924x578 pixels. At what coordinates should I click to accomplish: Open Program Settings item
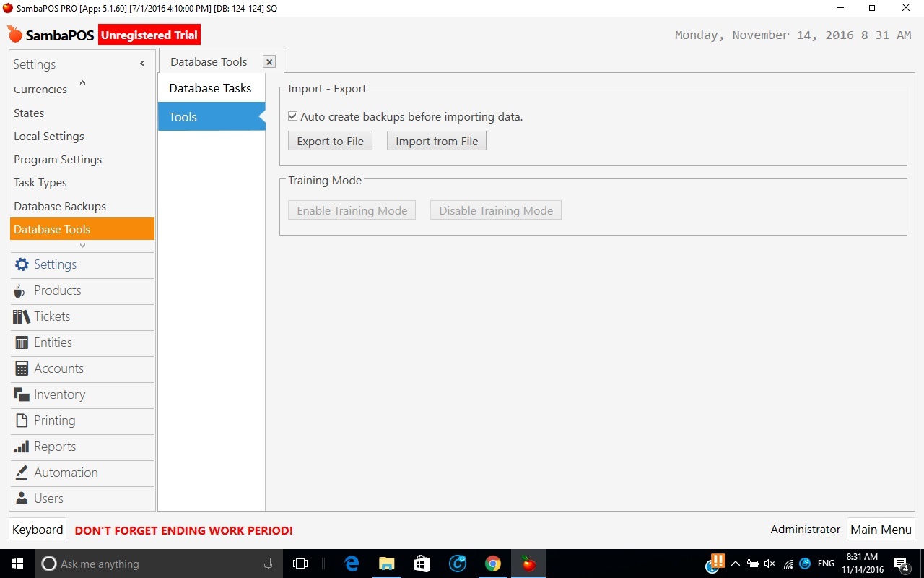point(82,160)
